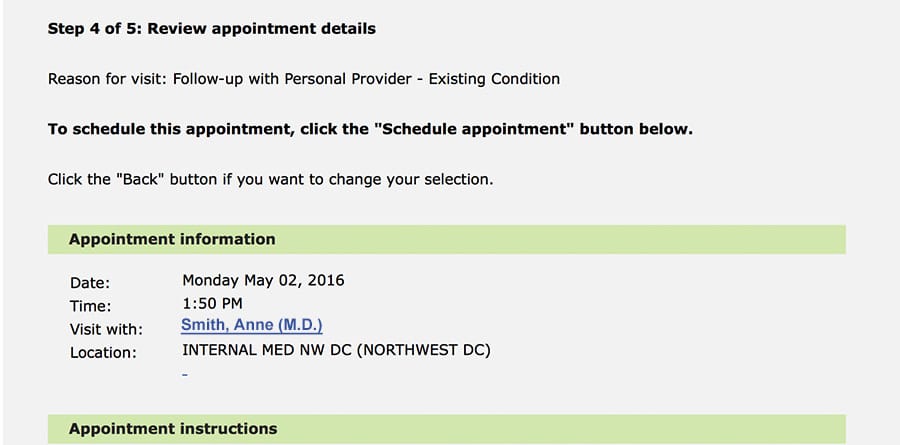Click the "Reason for visit:" label text
This screenshot has height=445, width=900.
pos(108,79)
